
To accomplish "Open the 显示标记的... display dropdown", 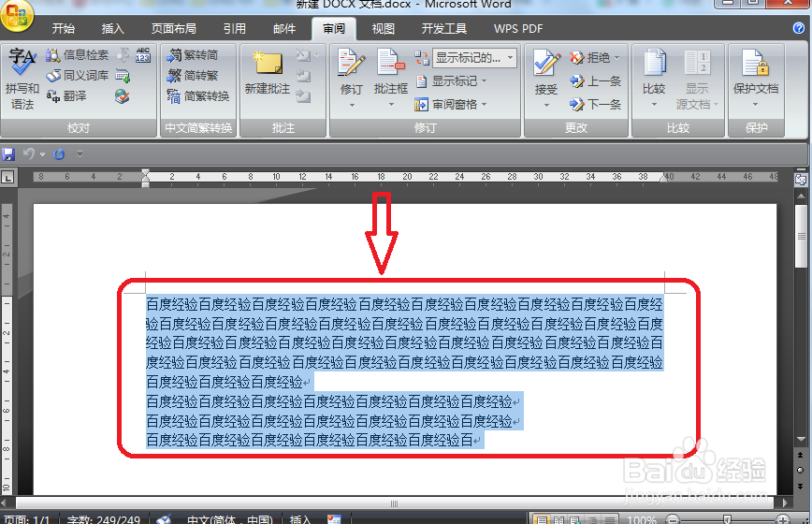I will pos(475,57).
